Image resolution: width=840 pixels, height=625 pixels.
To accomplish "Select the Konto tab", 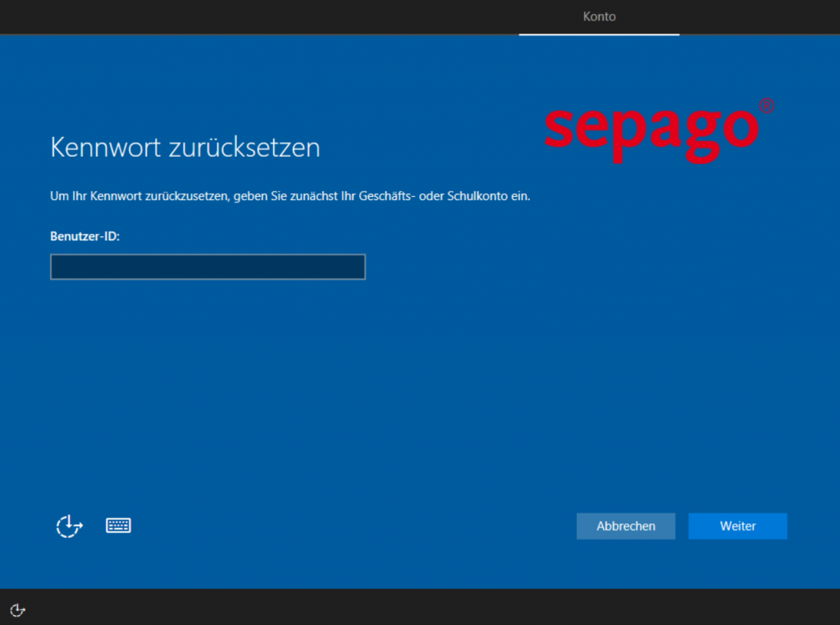I will pos(599,16).
